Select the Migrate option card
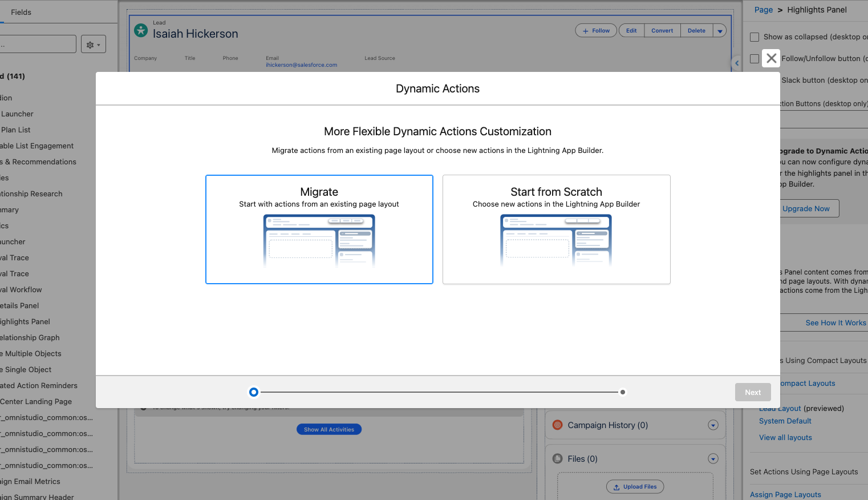Screen dimensions: 868x500 [x=319, y=229]
